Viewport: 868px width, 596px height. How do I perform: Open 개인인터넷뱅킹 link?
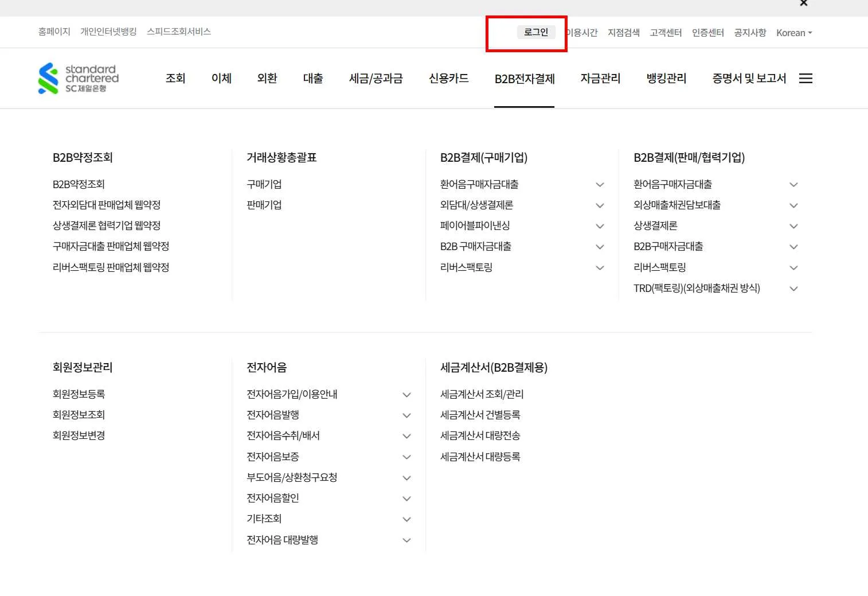click(108, 32)
